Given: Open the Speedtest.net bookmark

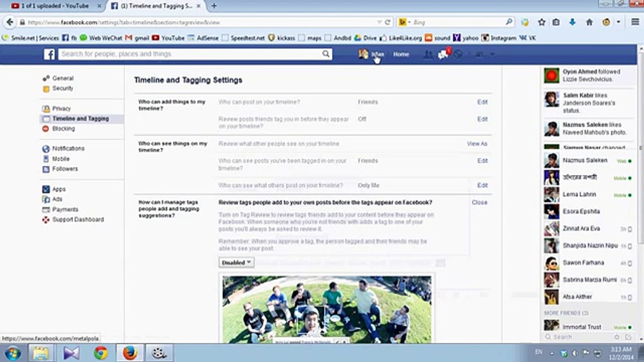Looking at the screenshot, I should tap(243, 38).
